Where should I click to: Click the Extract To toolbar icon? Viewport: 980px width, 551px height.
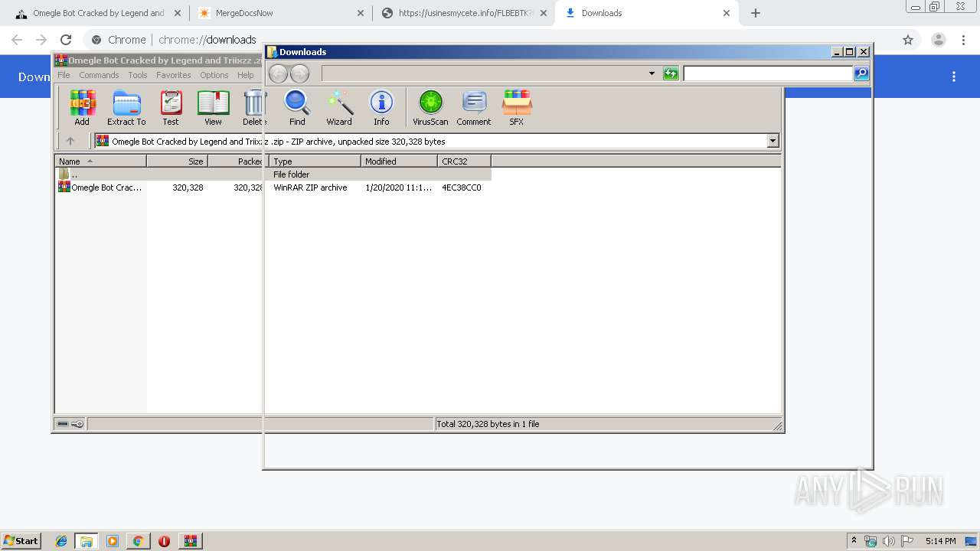pyautogui.click(x=126, y=108)
